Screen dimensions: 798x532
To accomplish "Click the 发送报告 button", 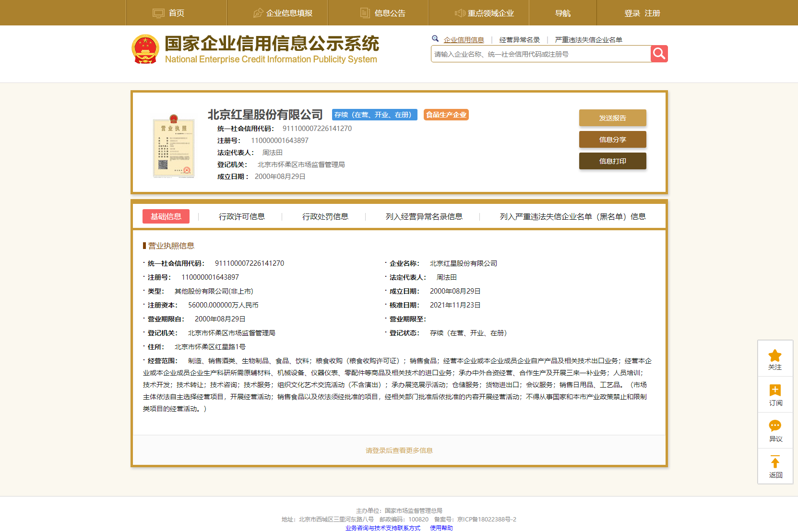I will pyautogui.click(x=612, y=118).
